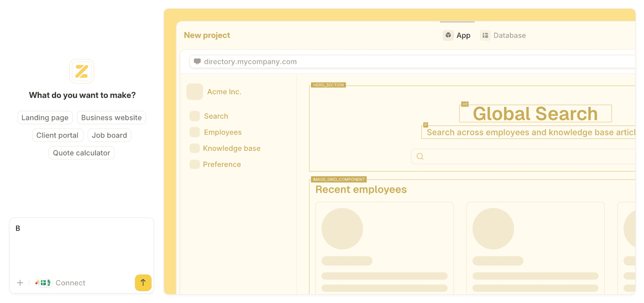Click the plus attachment icon

20,283
